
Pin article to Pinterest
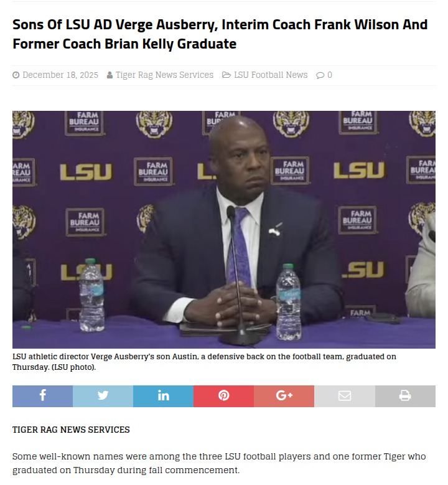(x=223, y=396)
